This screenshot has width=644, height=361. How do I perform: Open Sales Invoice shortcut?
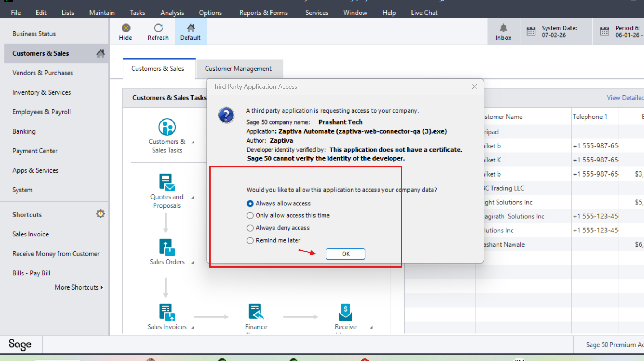(31, 234)
